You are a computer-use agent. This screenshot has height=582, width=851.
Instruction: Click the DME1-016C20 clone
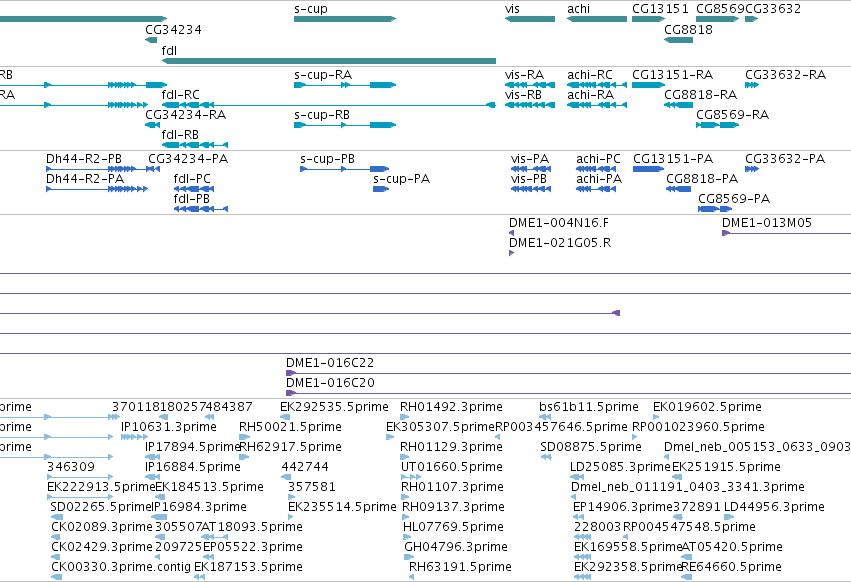(568, 393)
